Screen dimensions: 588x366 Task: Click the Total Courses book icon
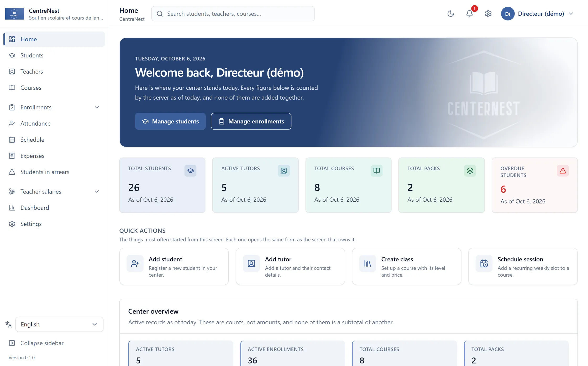point(376,171)
